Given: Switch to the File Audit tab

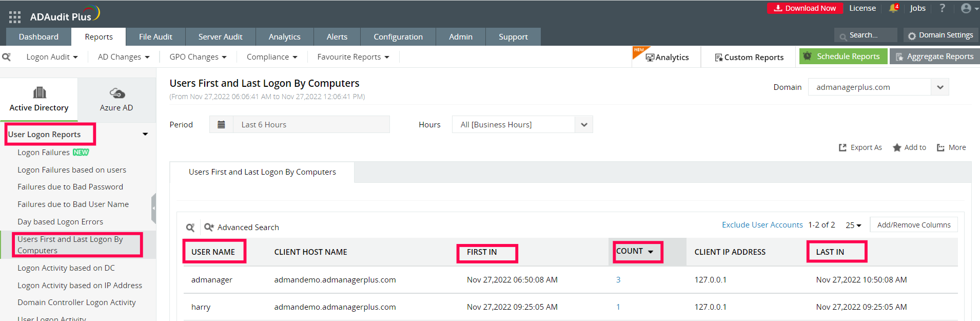Looking at the screenshot, I should coord(155,37).
